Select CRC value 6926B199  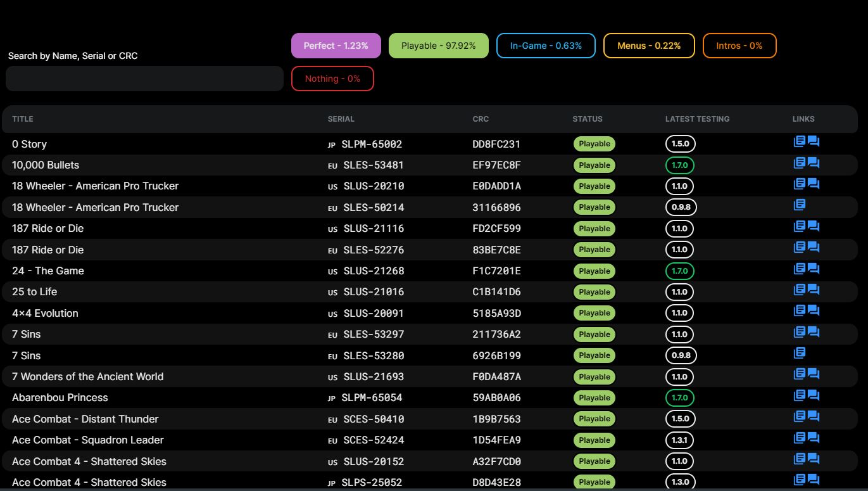coord(497,355)
